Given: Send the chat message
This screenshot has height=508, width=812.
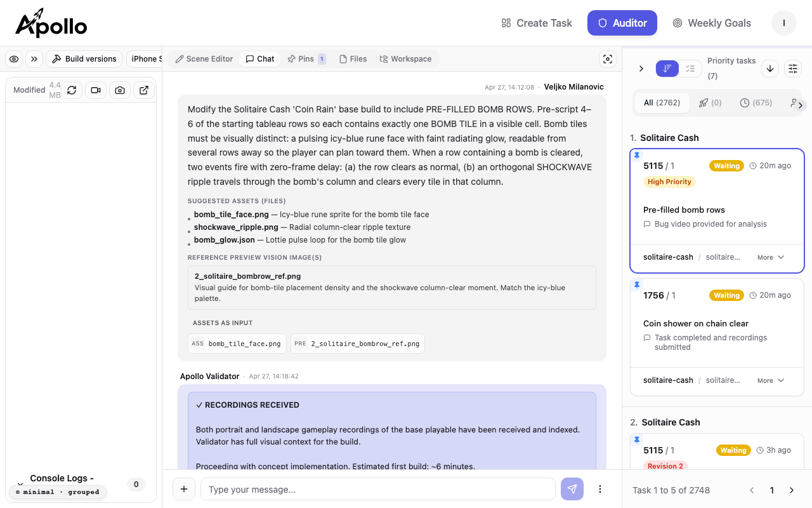Looking at the screenshot, I should coord(572,489).
